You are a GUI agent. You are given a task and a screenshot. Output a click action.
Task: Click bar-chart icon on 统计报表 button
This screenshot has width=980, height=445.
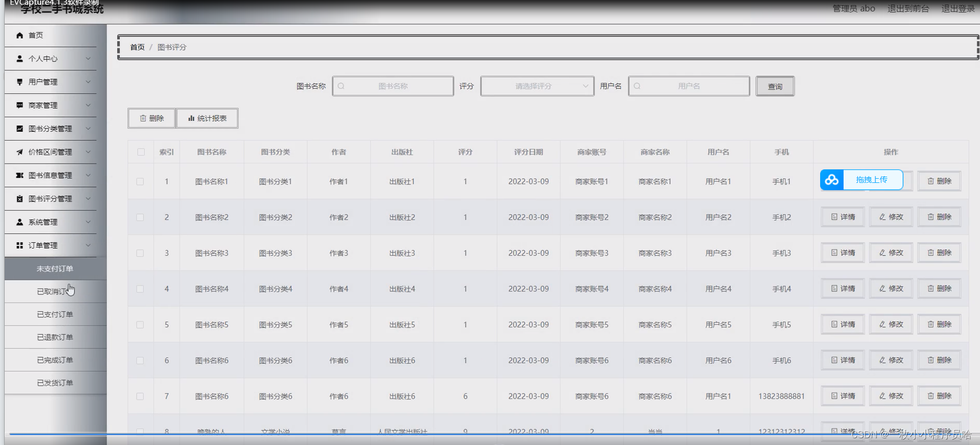tap(191, 118)
